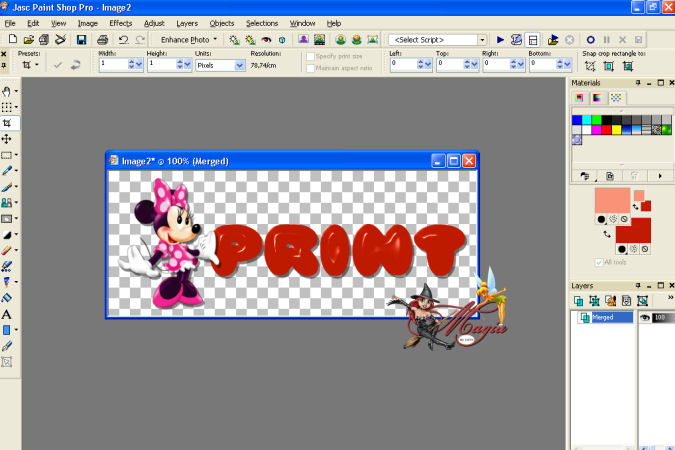
Task: Pin the Materials palette
Action: (x=638, y=83)
